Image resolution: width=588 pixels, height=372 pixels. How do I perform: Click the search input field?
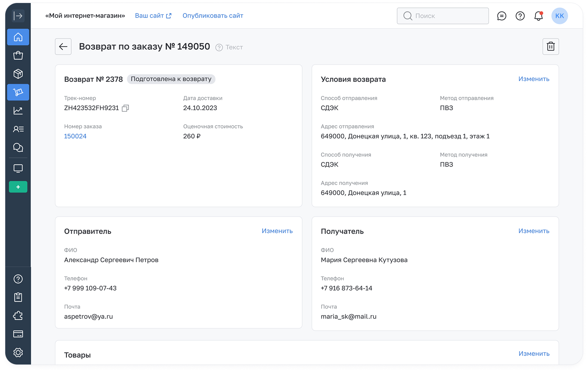442,16
